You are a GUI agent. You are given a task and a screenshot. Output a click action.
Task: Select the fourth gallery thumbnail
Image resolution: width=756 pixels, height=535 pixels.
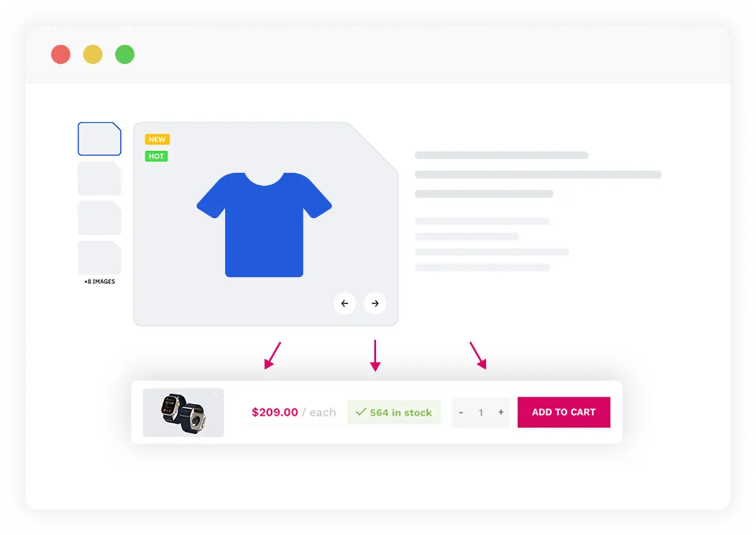[x=100, y=257]
